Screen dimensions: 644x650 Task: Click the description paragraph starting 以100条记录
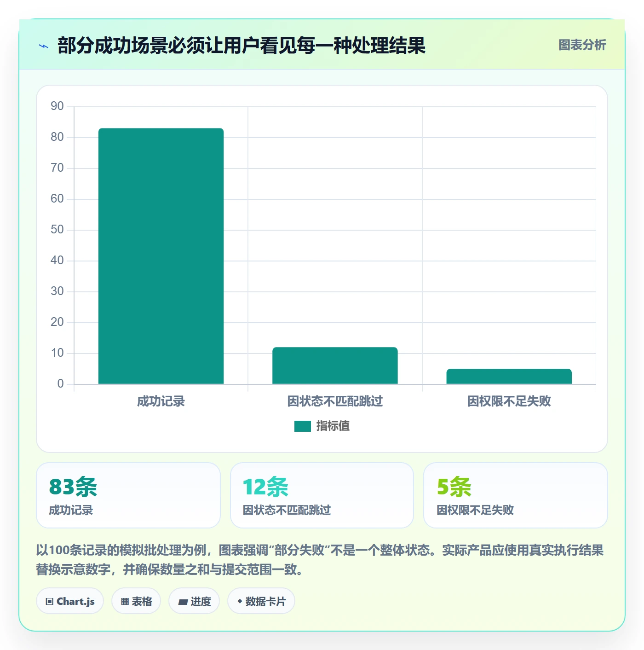click(x=320, y=560)
